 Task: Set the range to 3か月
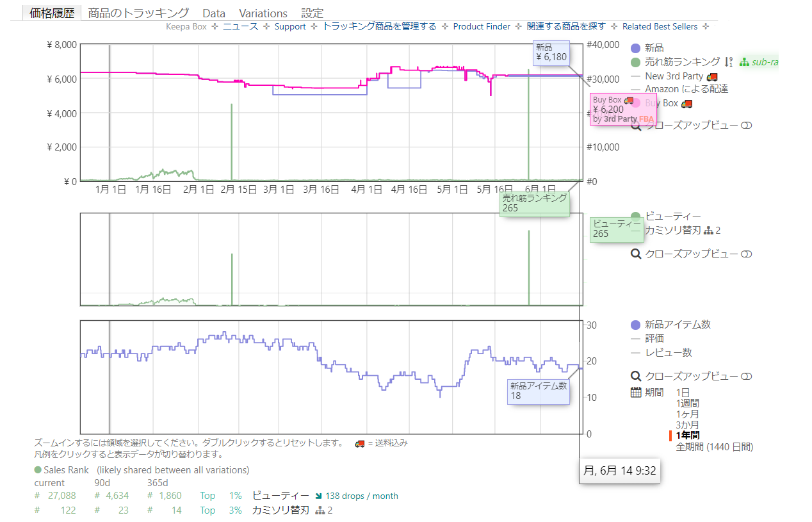point(688,425)
